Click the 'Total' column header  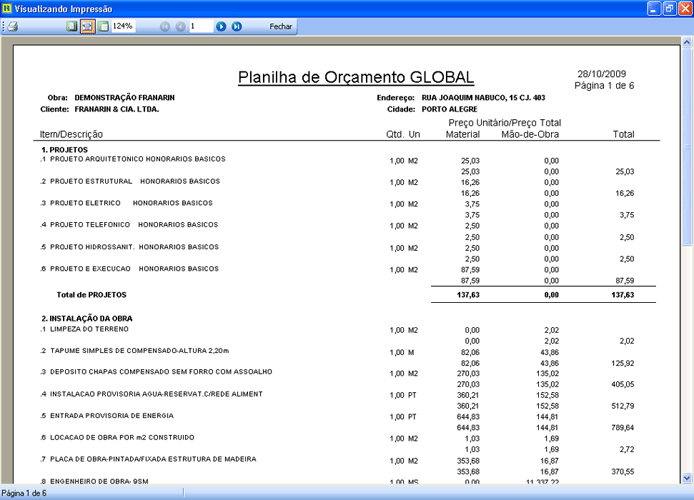coord(623,135)
